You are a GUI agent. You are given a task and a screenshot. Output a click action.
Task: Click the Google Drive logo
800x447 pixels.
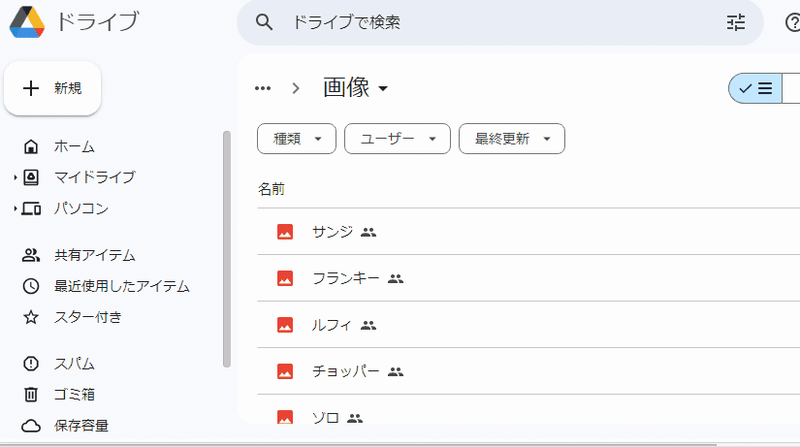(27, 22)
